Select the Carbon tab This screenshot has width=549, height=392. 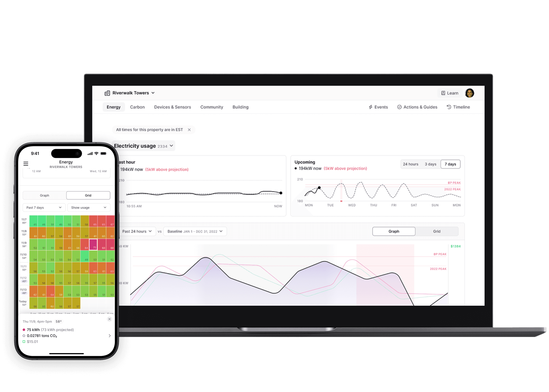137,107
